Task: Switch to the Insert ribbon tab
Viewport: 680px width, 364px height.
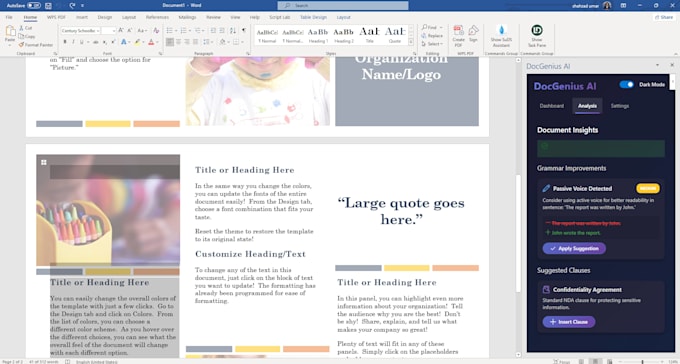Action: tap(82, 17)
